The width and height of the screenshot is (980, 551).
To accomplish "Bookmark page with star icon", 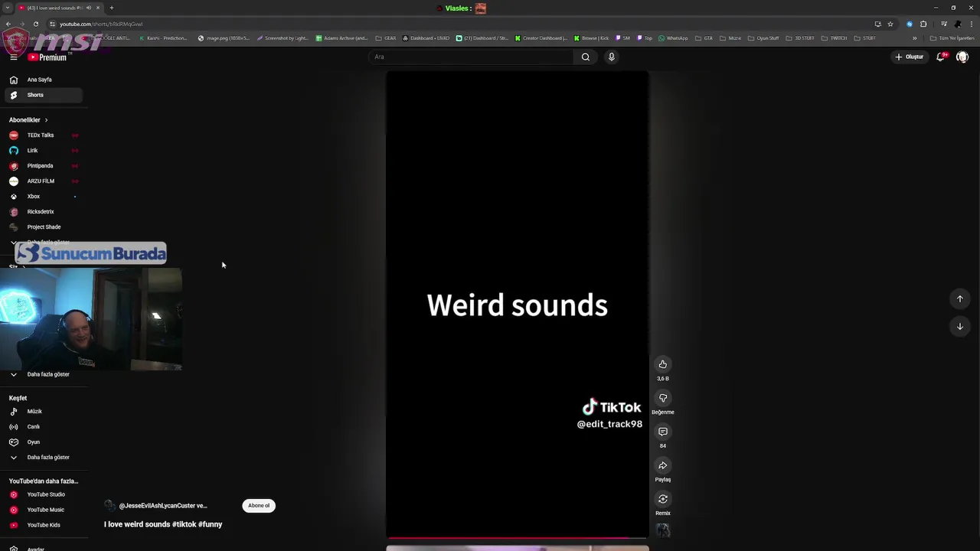I will pos(890,24).
